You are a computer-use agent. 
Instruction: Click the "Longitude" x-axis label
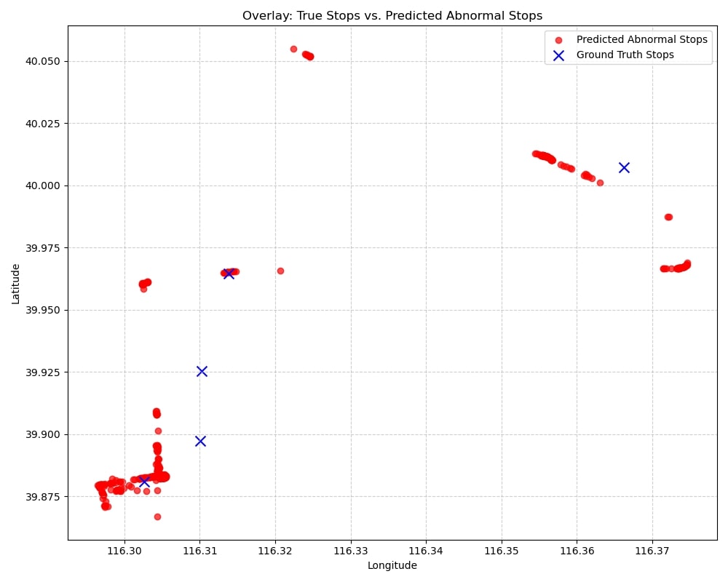392,565
